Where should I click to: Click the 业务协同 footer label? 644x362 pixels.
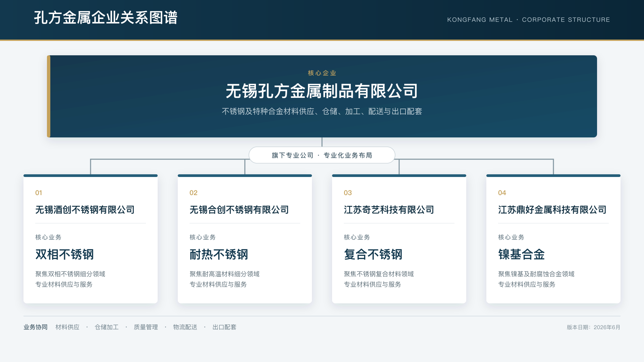[36, 327]
